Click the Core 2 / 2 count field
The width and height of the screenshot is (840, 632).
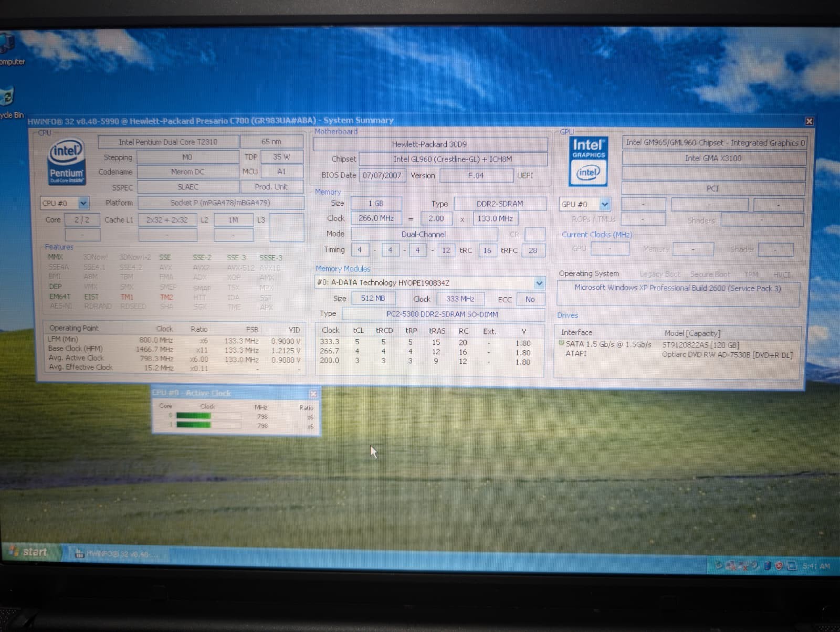(82, 219)
